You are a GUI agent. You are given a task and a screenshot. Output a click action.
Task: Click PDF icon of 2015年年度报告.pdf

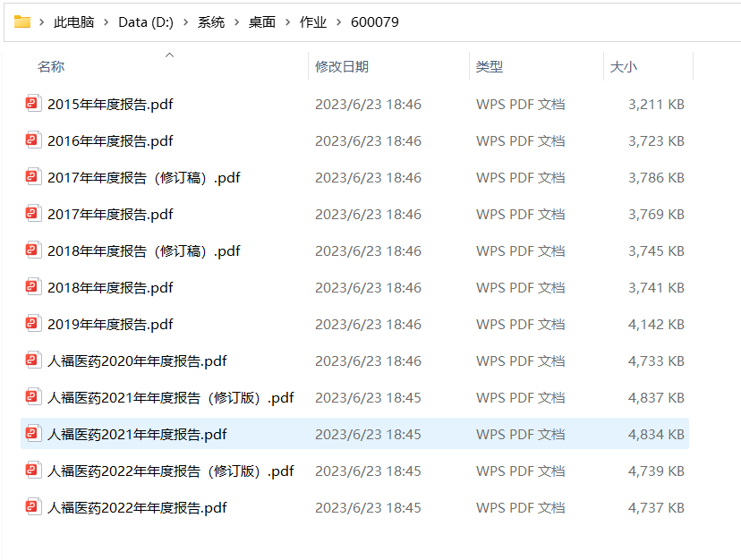[33, 104]
